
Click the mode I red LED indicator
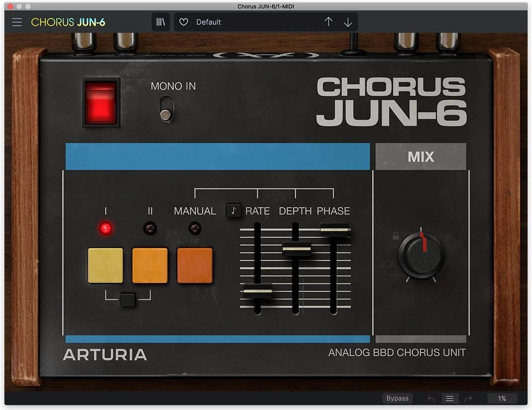105,228
